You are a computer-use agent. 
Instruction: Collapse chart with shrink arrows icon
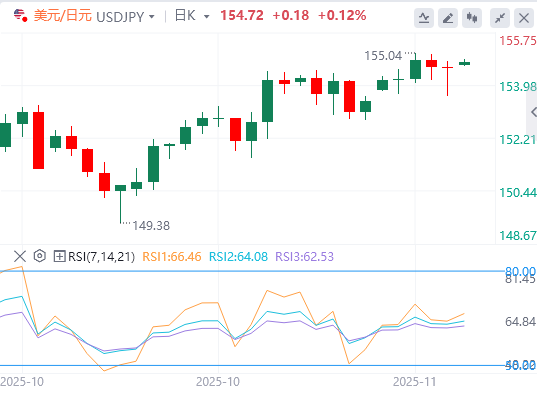(x=500, y=18)
